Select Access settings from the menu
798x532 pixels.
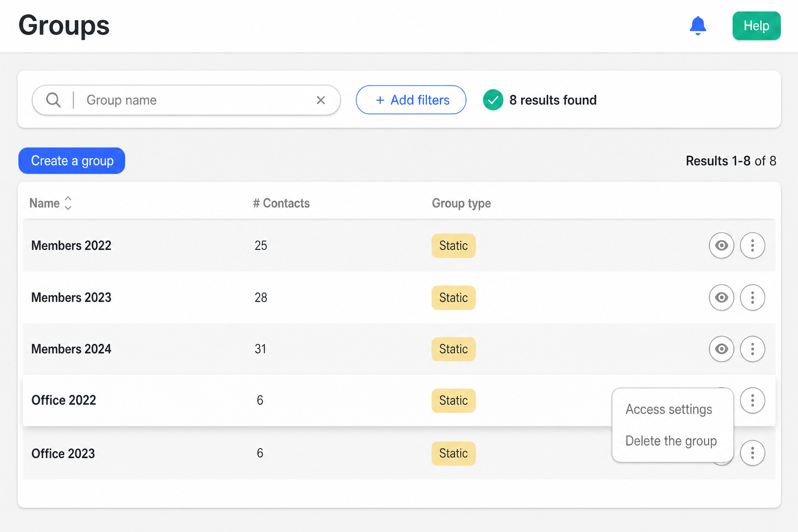click(x=669, y=409)
